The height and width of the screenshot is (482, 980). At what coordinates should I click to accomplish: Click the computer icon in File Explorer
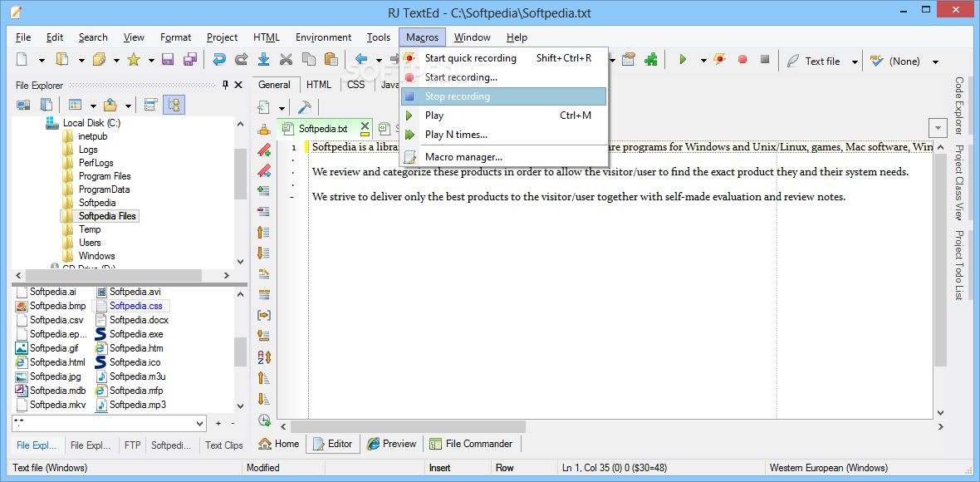23,105
